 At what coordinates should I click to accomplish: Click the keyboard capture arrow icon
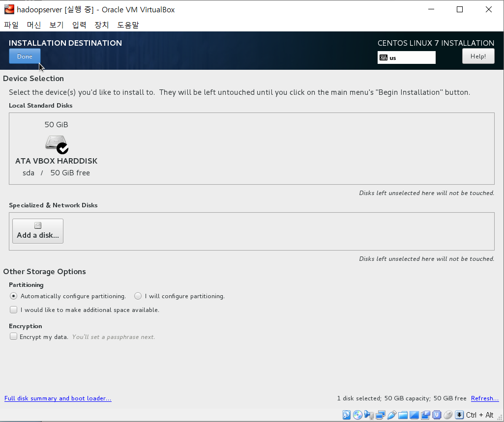[459, 415]
